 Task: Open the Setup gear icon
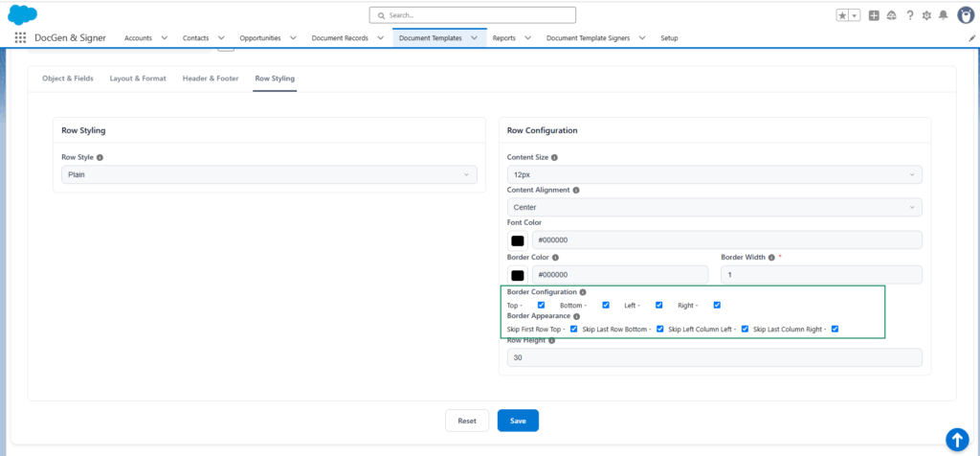point(926,15)
